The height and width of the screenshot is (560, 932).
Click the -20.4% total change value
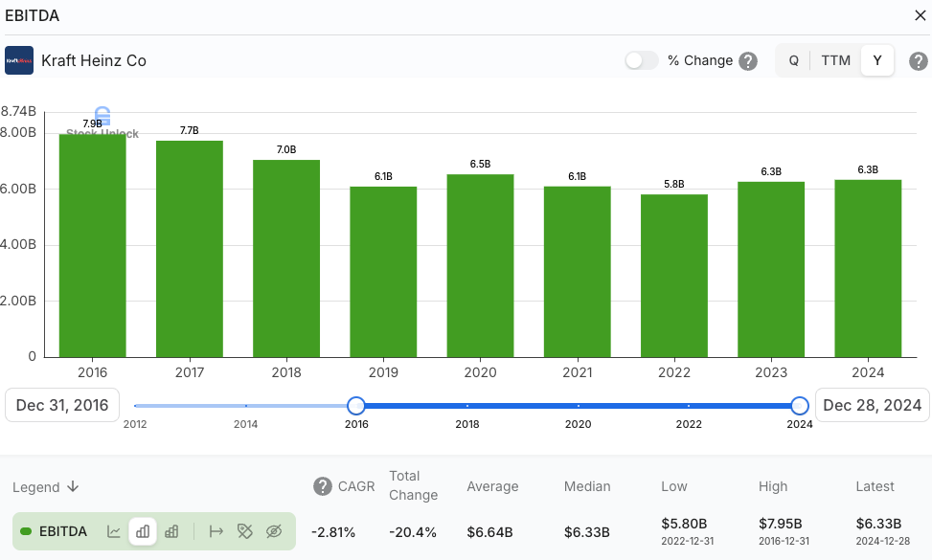413,532
